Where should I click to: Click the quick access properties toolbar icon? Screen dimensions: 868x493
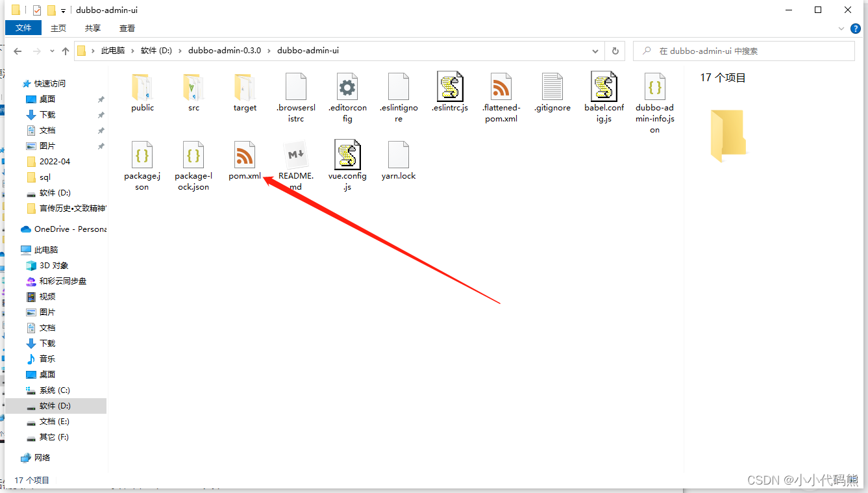tap(36, 10)
